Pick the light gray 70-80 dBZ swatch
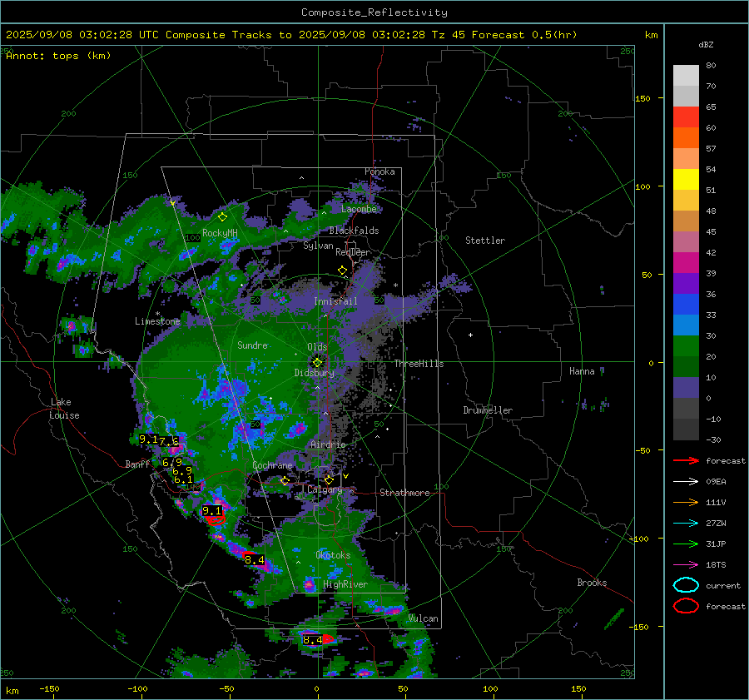Screen dimensions: 749x700 [x=686, y=76]
